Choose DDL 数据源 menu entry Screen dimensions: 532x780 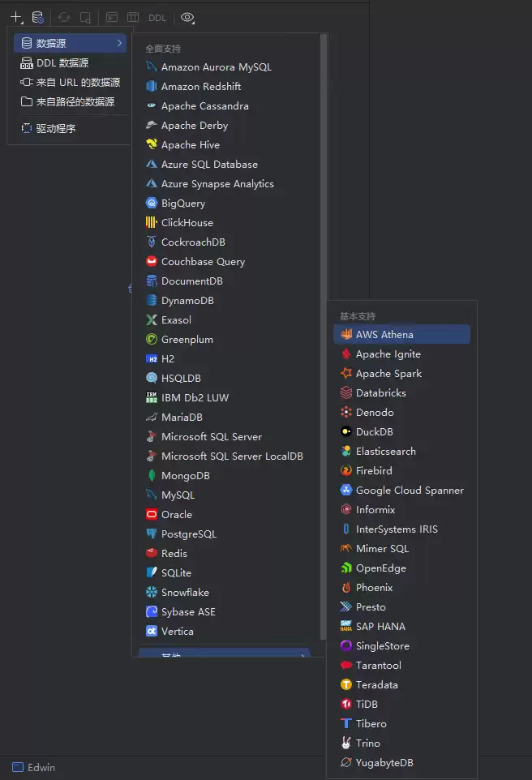(x=62, y=63)
